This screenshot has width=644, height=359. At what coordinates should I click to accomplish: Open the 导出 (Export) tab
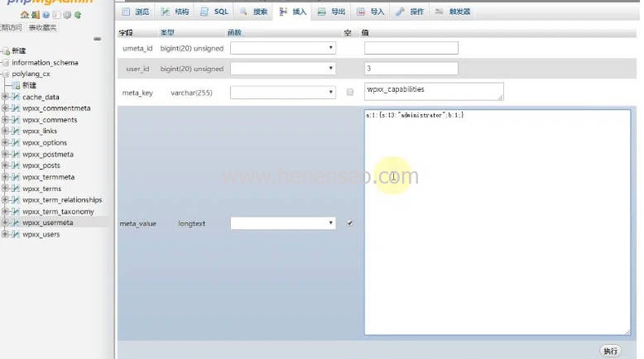(x=333, y=12)
